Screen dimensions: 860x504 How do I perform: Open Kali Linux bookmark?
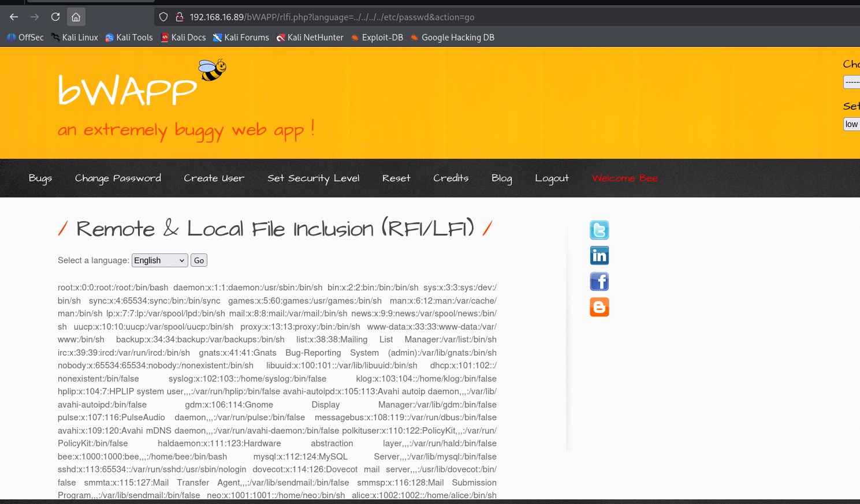[75, 38]
